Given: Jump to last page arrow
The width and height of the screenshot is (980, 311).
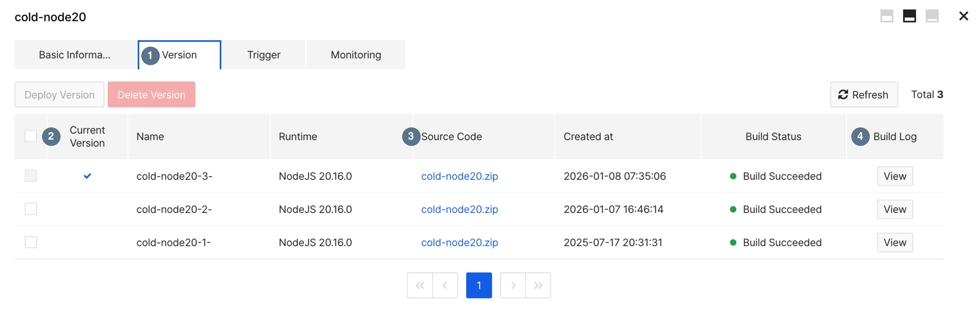Looking at the screenshot, I should click(538, 285).
